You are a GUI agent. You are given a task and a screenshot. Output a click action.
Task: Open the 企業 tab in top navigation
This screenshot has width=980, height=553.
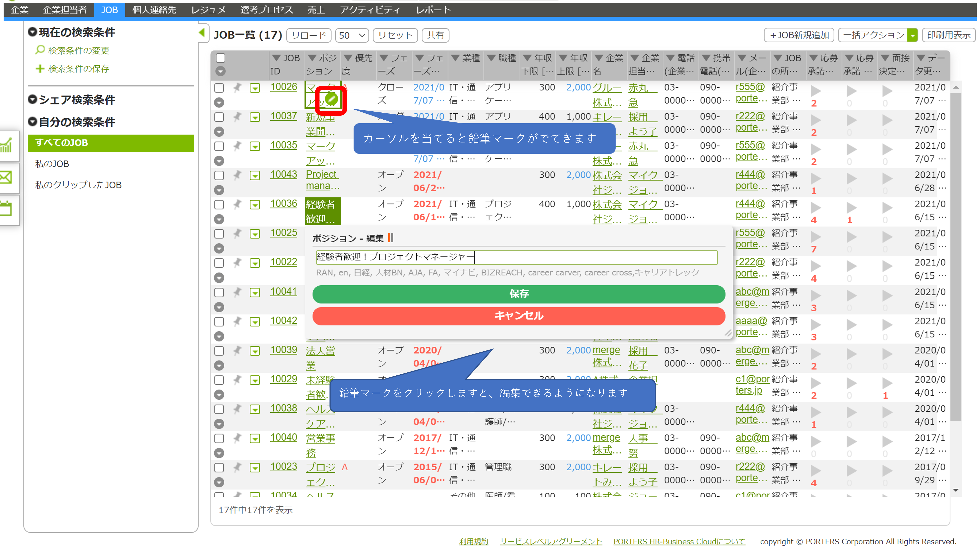pos(19,10)
